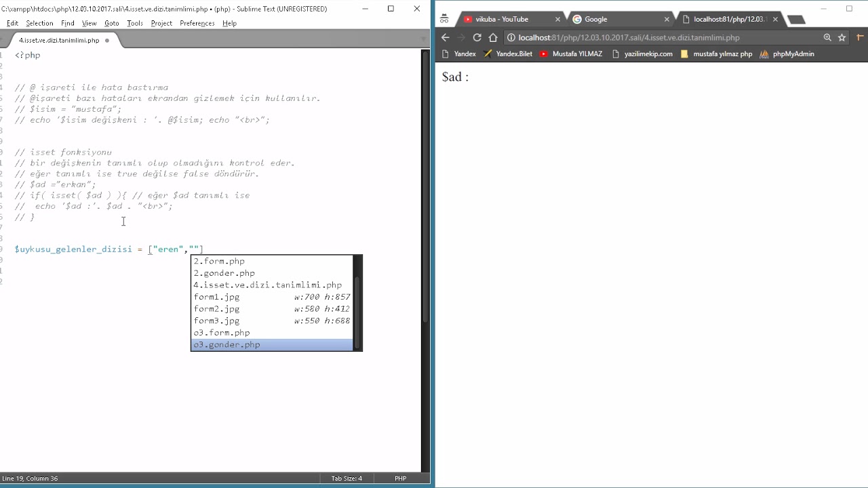Open the Yandex.Bilet bookmark
This screenshot has height=488, width=868.
click(508, 54)
